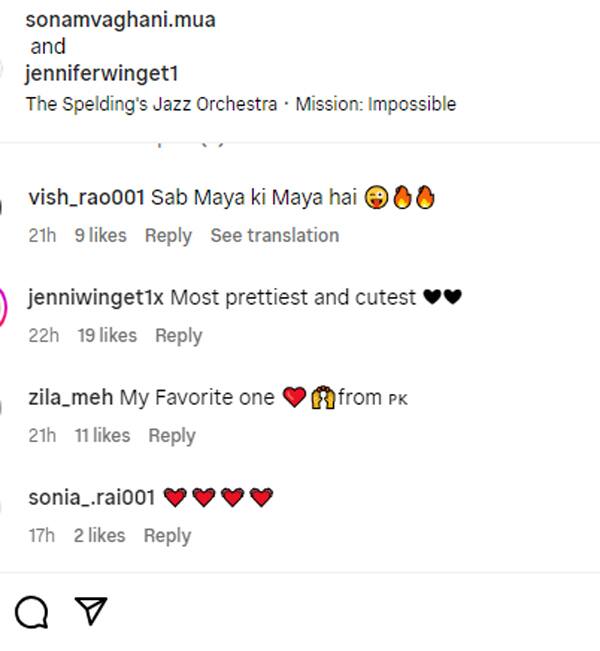See translation of vish_rao001's comment
This screenshot has height=651, width=600.
tap(274, 235)
